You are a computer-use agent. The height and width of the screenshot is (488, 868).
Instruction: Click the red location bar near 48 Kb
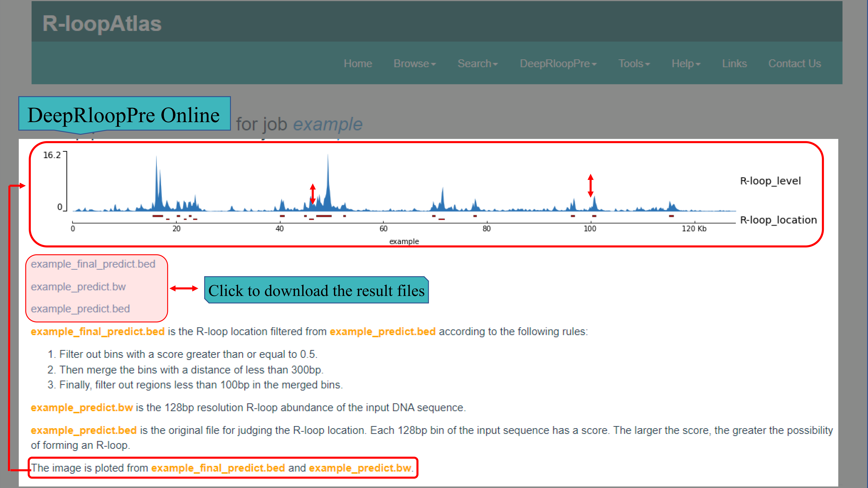324,216
